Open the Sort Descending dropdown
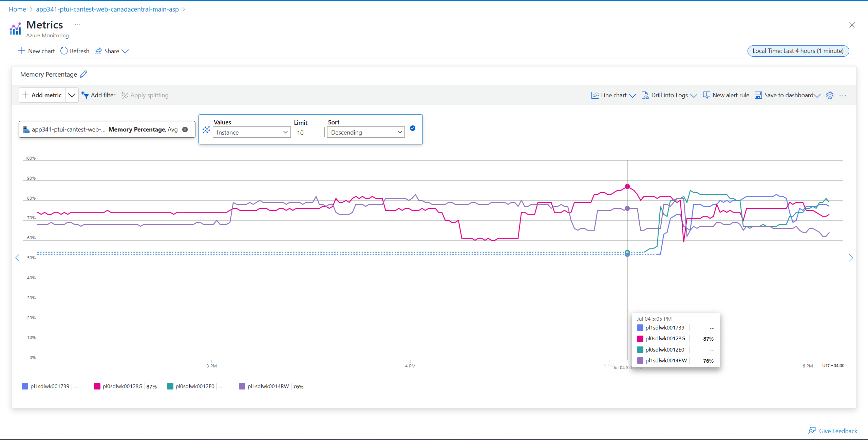Screen dimensions: 868x440 coord(366,132)
